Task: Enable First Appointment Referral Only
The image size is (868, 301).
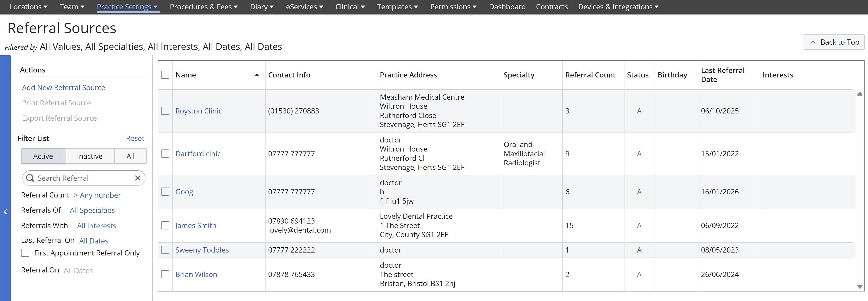Action: (25, 253)
